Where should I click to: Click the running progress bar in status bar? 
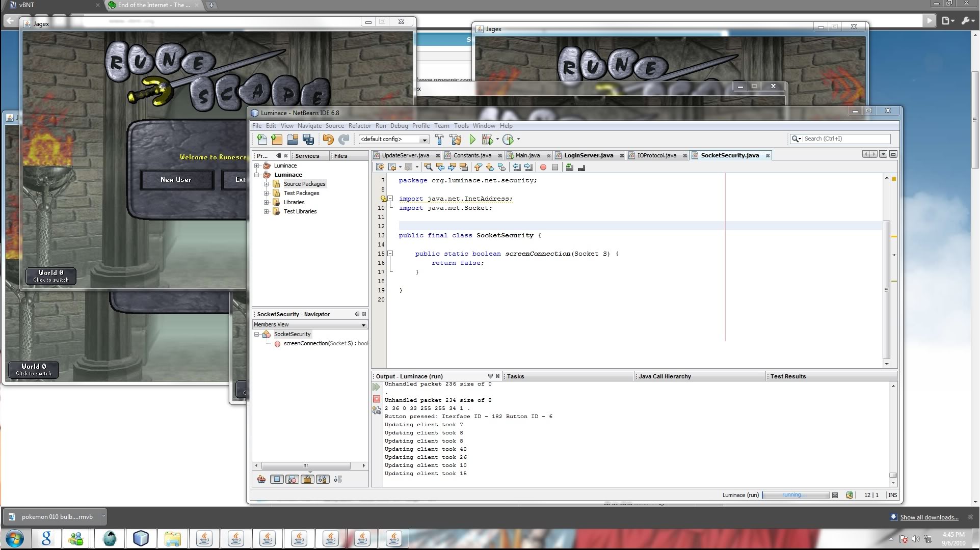coord(795,495)
